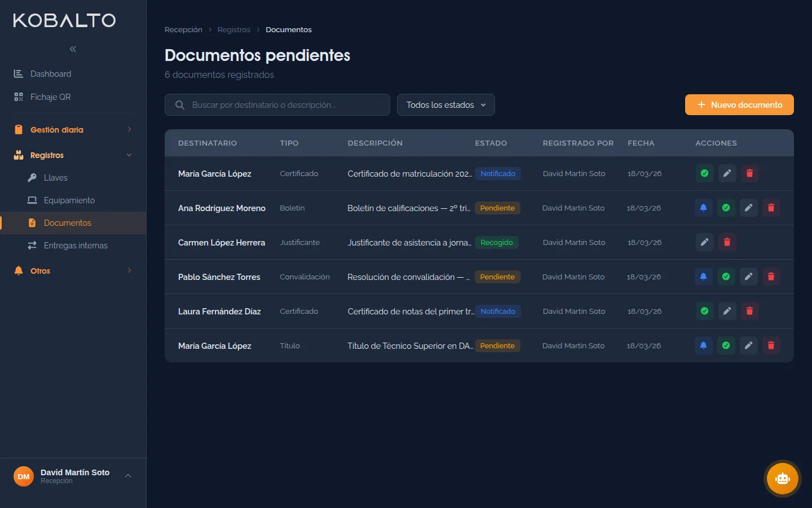Mark Ana Rodríguez Moreno's boletín as collected
This screenshot has height=508, width=812.
click(x=726, y=208)
